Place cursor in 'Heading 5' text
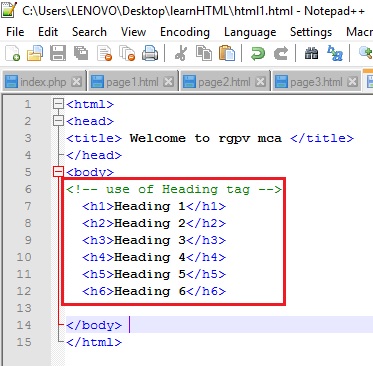The image size is (373, 366). click(150, 274)
